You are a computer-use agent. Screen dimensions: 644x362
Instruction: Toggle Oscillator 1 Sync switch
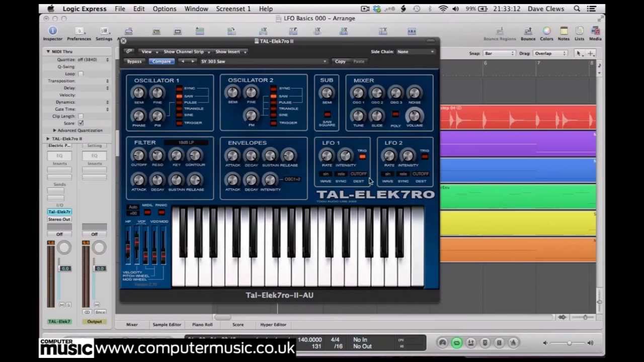coord(179,89)
